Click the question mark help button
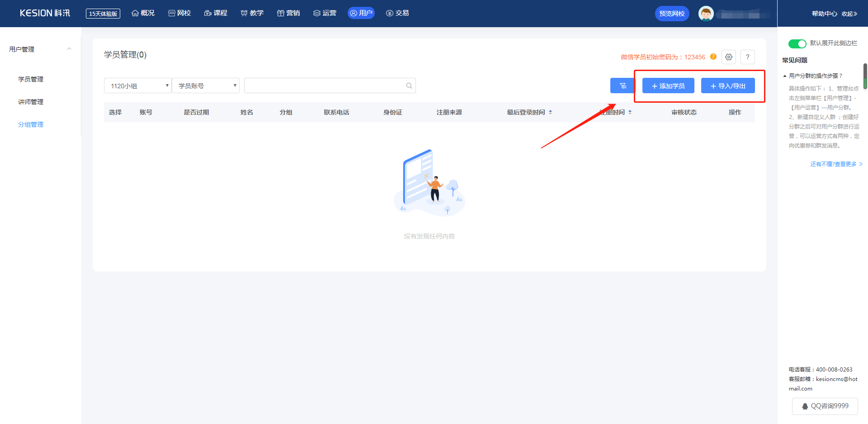This screenshot has height=424, width=868. 748,57
